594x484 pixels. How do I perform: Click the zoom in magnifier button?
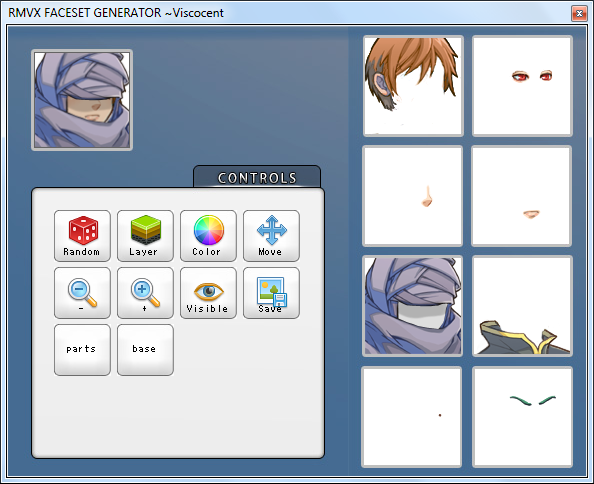[x=145, y=293]
